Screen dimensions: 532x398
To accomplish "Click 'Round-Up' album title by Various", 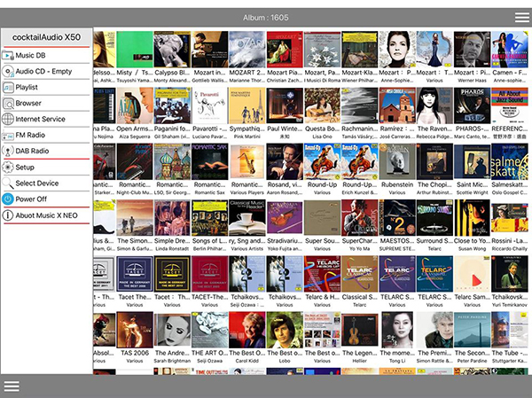I will click(322, 185).
